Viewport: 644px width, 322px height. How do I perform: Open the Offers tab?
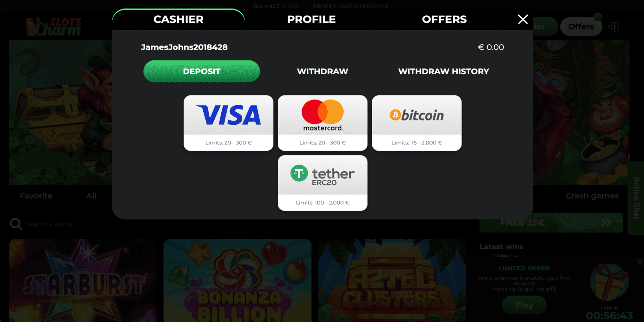[x=444, y=19]
